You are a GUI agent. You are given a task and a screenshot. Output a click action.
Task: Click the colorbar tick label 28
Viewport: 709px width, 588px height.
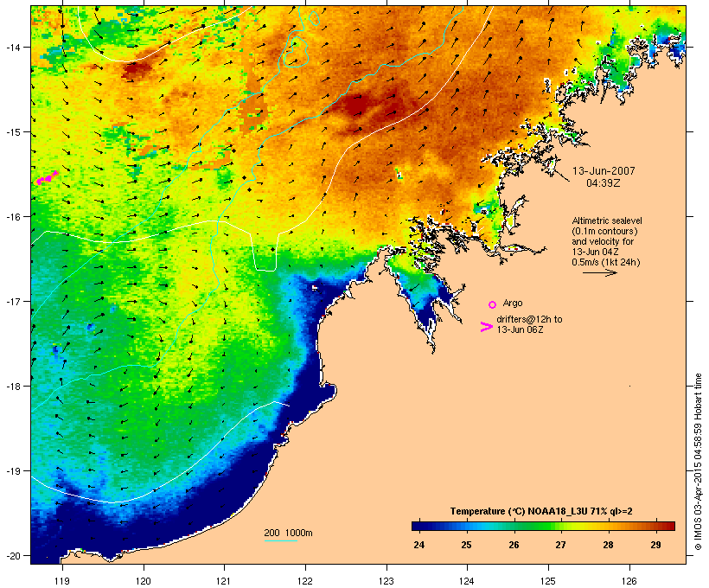pyautogui.click(x=608, y=545)
